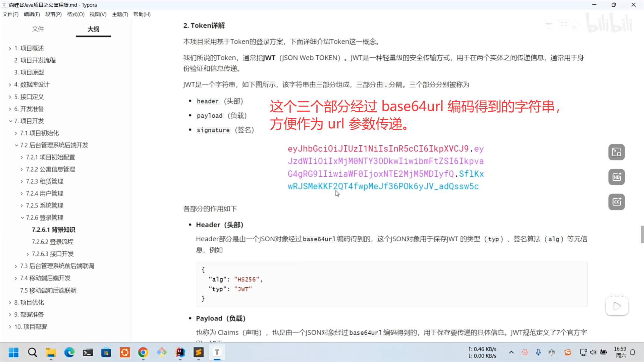Click the HD quality overlay icon
This screenshot has width=644, height=362.
tap(616, 177)
